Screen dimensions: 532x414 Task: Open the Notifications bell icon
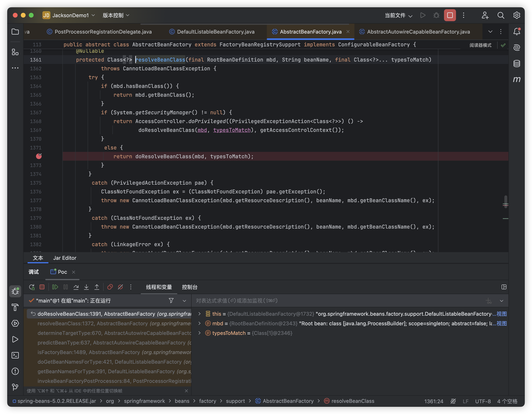tap(517, 32)
